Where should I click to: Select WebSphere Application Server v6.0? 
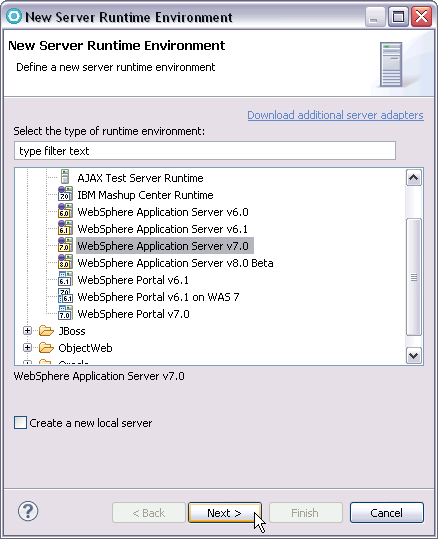[x=163, y=212]
